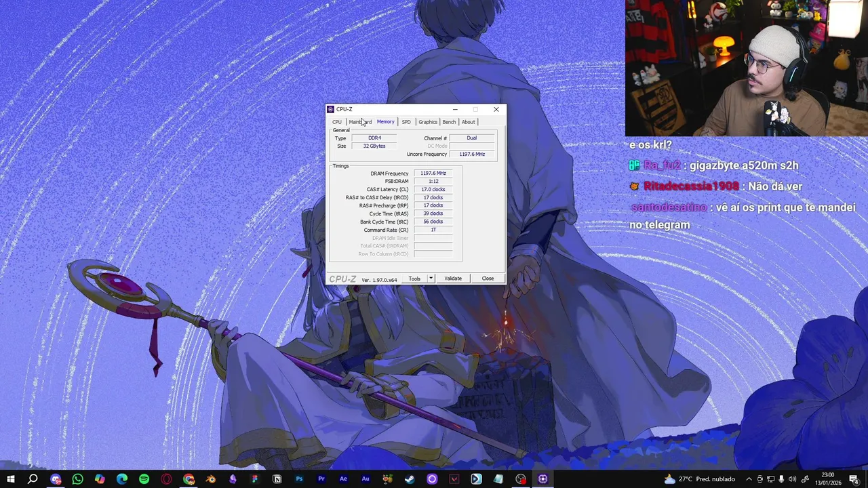Open Notion from the taskbar
This screenshot has width=868, height=488.
[277, 479]
